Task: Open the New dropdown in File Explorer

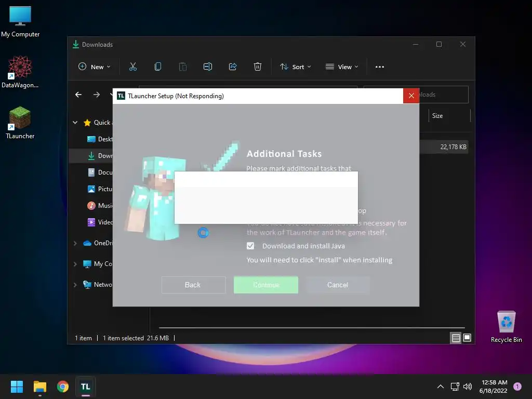Action: [95, 67]
